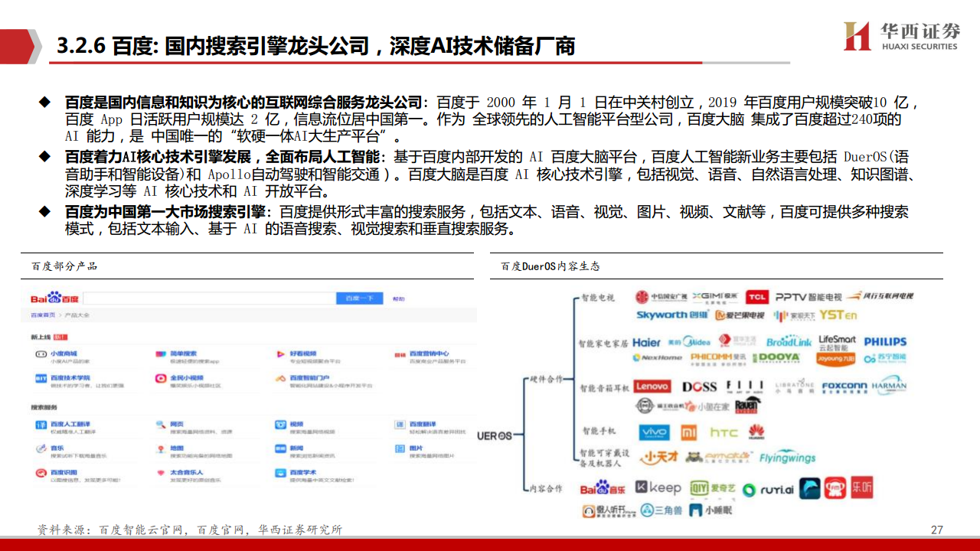This screenshot has width=980, height=551.
Task: Click the 百度一下 search button
Action: tap(359, 298)
